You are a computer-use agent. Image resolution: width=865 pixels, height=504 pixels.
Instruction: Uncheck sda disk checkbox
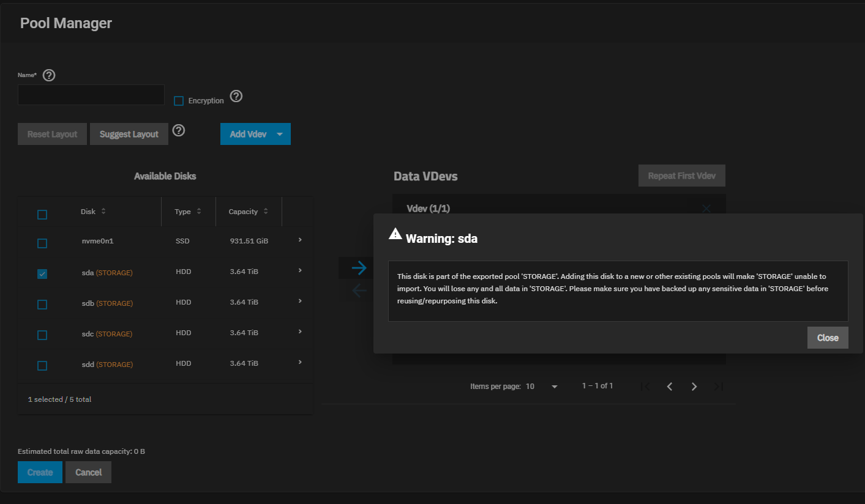[x=42, y=274]
